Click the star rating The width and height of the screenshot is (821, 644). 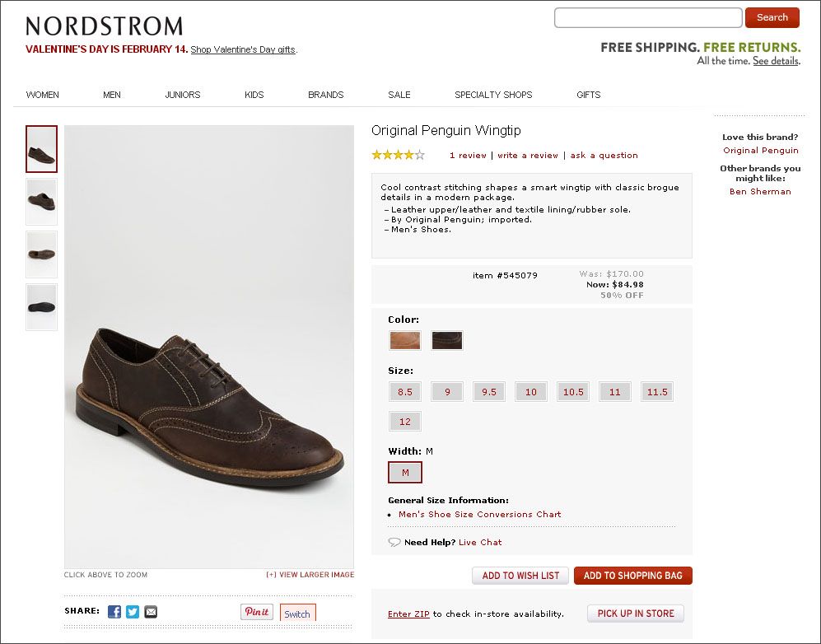398,155
